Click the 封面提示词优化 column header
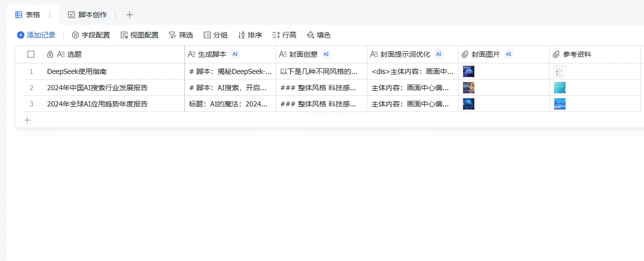Viewport: 644px width, 261px height. 413,54
